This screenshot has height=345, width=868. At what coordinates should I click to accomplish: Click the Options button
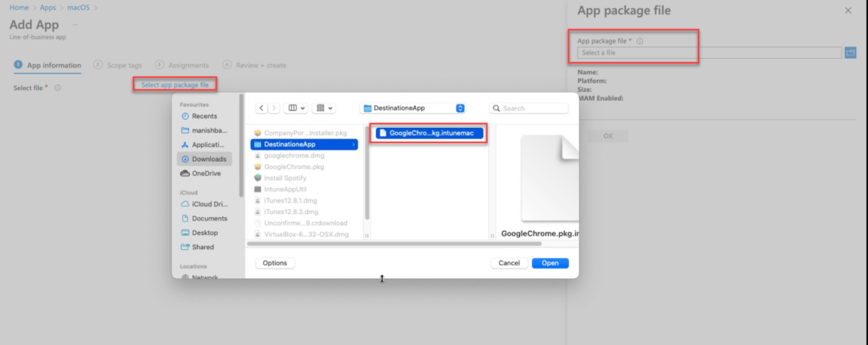[x=275, y=263]
